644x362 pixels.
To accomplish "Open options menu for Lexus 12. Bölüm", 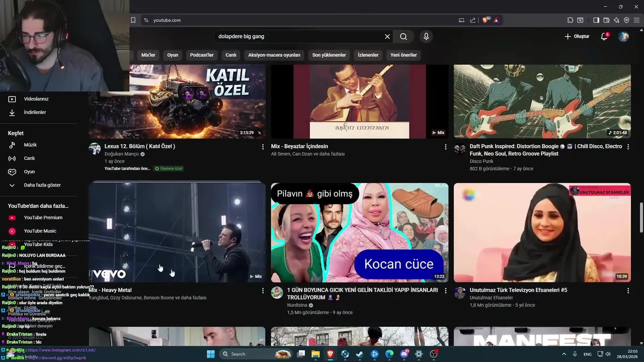I will [x=263, y=147].
